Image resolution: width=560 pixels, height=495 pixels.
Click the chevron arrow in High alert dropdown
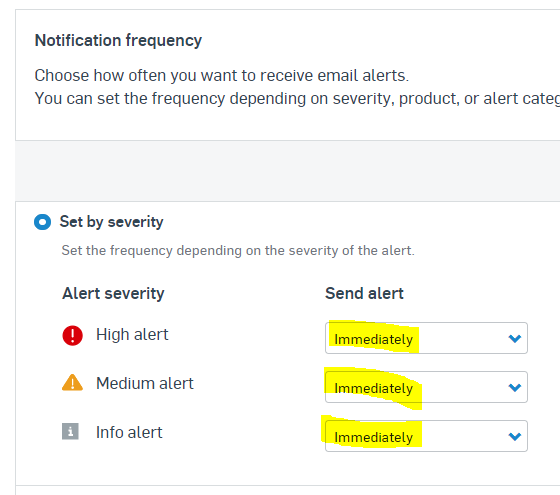click(x=515, y=338)
